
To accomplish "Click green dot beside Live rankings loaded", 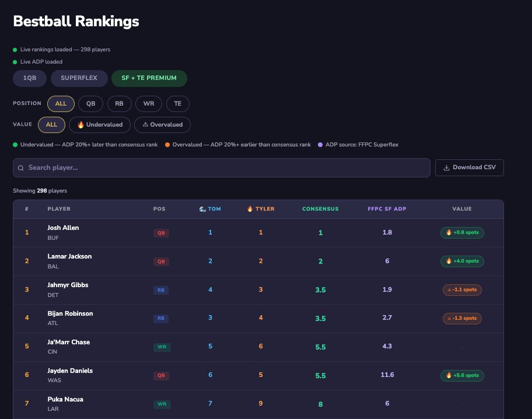I will click(x=15, y=50).
